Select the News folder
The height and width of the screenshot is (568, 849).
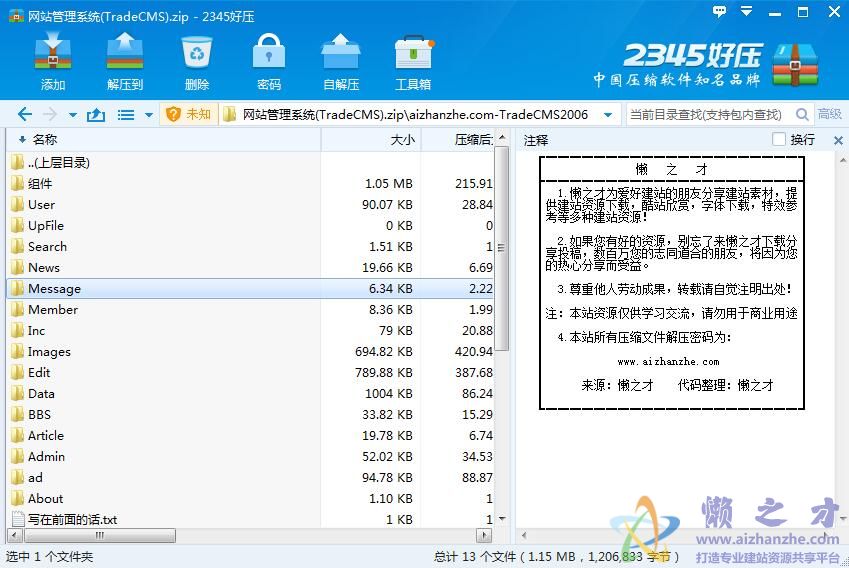(250, 267)
